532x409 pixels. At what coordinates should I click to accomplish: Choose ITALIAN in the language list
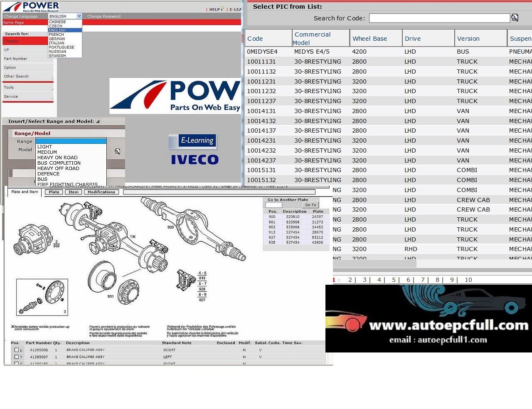pyautogui.click(x=57, y=43)
